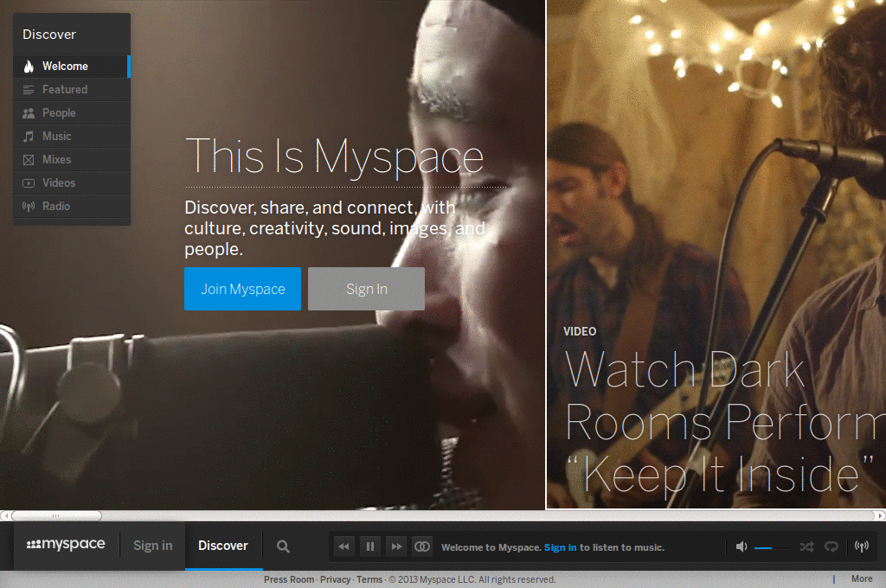Click the Videos play-box icon

[x=29, y=183]
